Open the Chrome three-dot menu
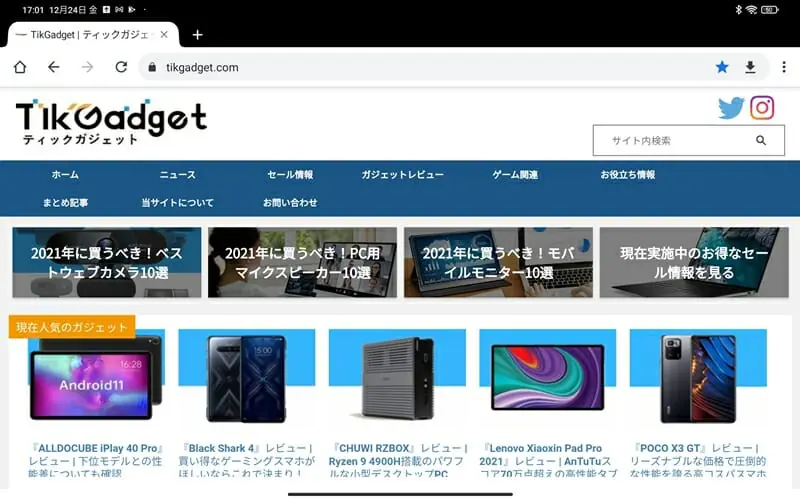Screen dimensions: 800x500 (783, 67)
